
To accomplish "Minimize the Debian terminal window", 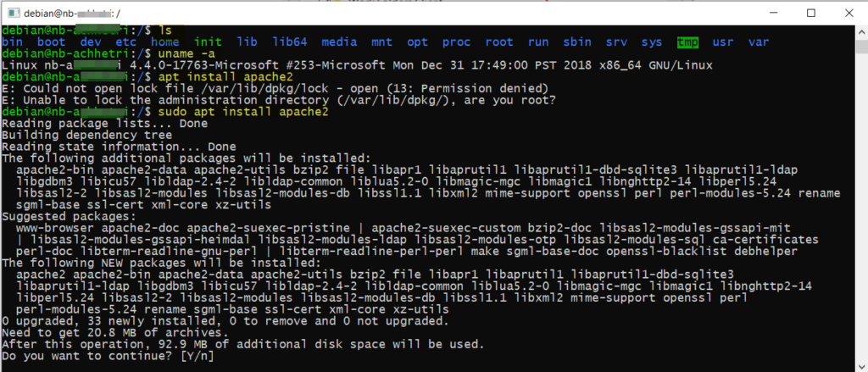I will [x=773, y=13].
